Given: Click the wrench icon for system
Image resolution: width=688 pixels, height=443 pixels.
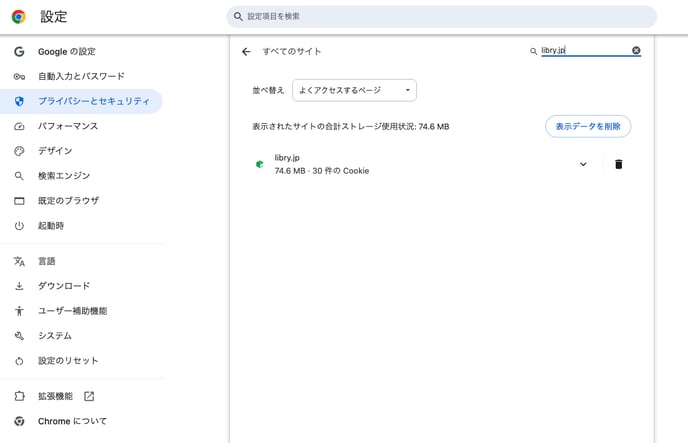Looking at the screenshot, I should click(x=19, y=336).
